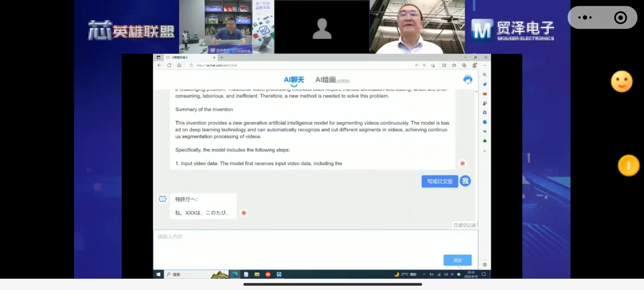This screenshot has height=290, width=644.
Task: Click the customer service headset icon
Action: coord(468,80)
